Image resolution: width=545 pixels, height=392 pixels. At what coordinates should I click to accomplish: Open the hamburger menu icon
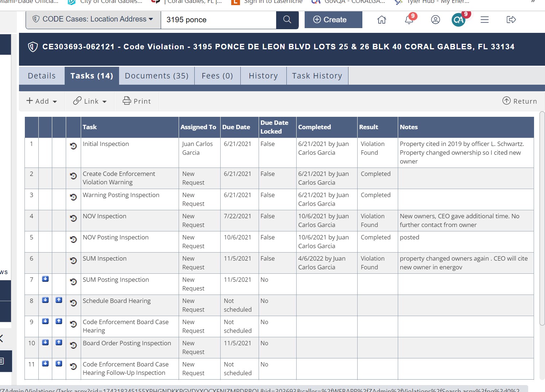484,20
